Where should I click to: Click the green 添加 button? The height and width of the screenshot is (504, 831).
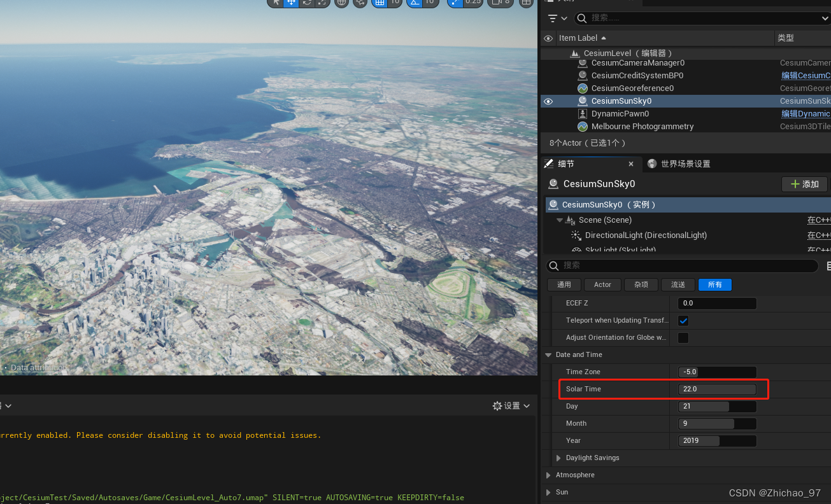pyautogui.click(x=804, y=184)
